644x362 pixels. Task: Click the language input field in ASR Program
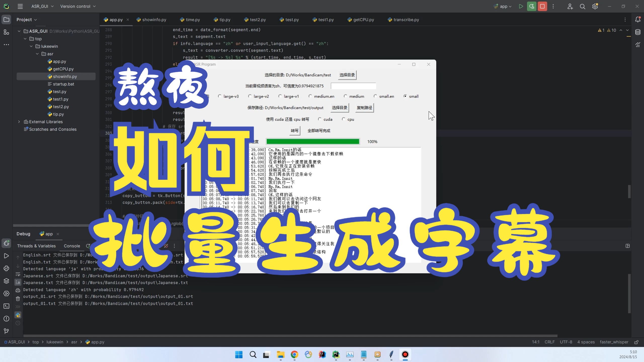coord(353,86)
